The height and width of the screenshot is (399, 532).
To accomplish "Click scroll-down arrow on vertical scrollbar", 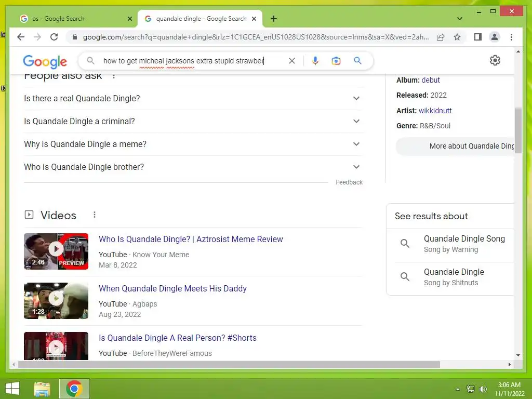I will click(518, 355).
